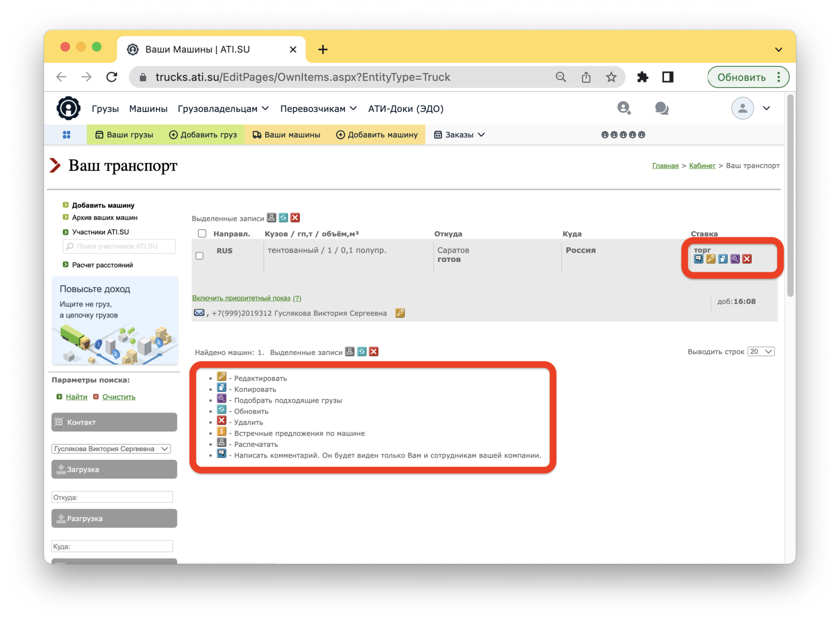The image size is (840, 622).
Task: Click the Повысьте доход banner
Action: pos(115,321)
